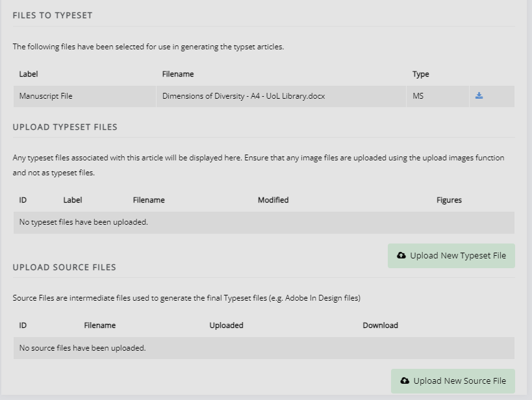532x400 pixels.
Task: Click the MS type cell
Action: [418, 96]
